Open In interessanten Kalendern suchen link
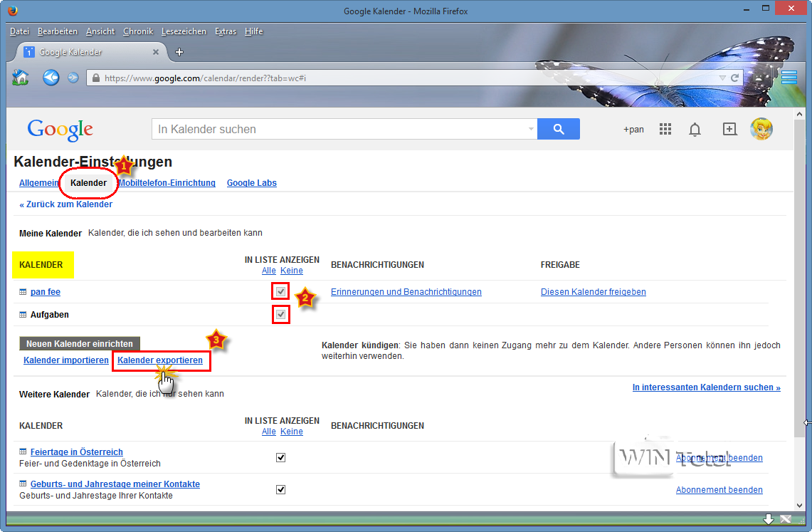812x532 pixels. point(707,387)
